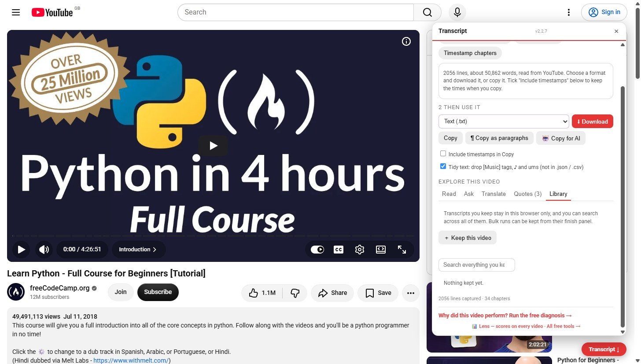641x364 pixels.
Task: Open the freeCodeCamp.org channel avatar
Action: click(16, 292)
